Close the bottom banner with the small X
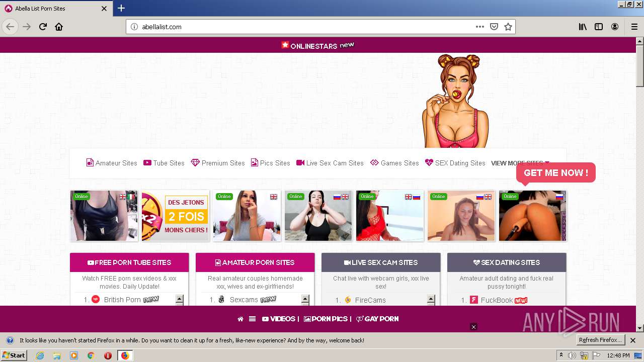This screenshot has width=644, height=362. point(473,327)
